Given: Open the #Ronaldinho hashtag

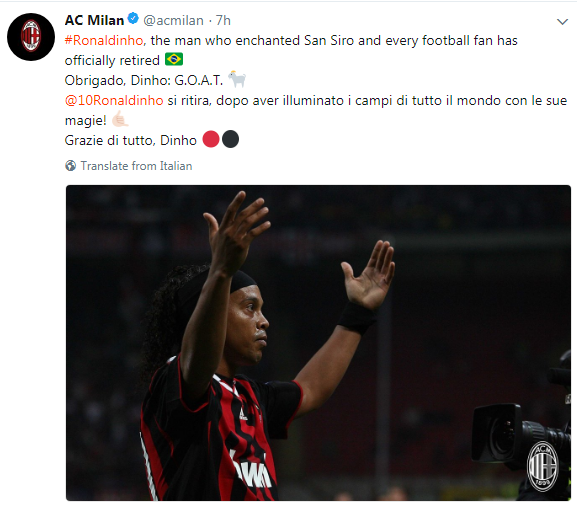Looking at the screenshot, I should pyautogui.click(x=104, y=40).
